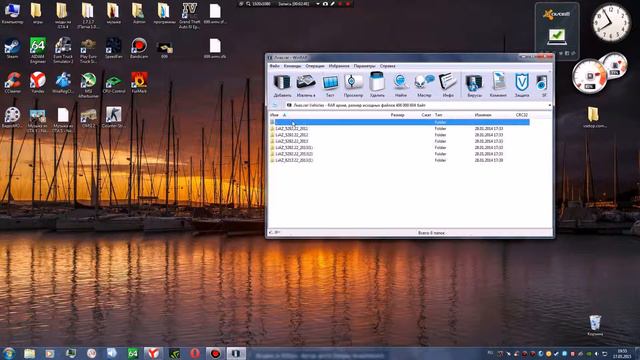Click the Удалить (Delete) toolbar icon
Viewport: 640px width, 360px height.
(377, 85)
